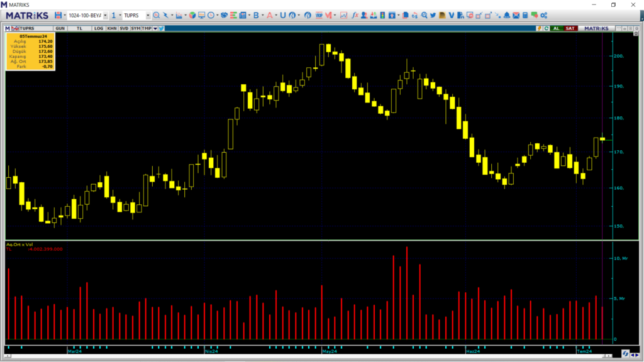
Task: Click the Twitter bird icon in main toolbar
Action: (433, 15)
